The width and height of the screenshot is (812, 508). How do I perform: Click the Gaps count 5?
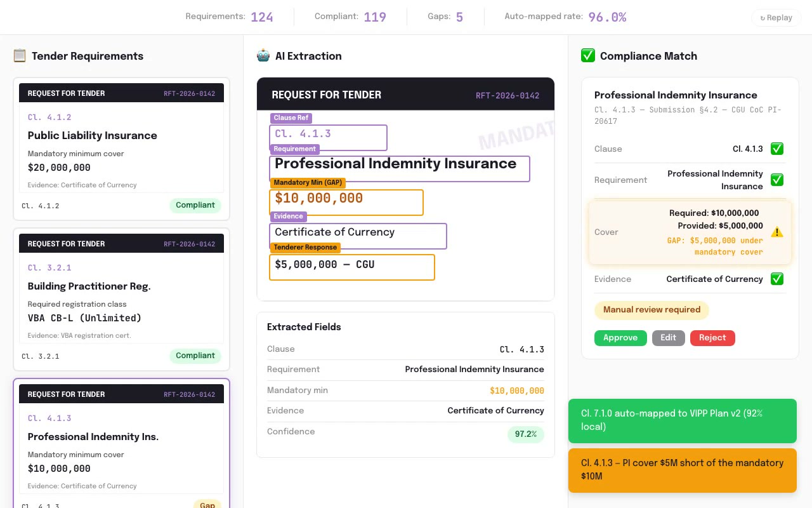click(x=459, y=17)
